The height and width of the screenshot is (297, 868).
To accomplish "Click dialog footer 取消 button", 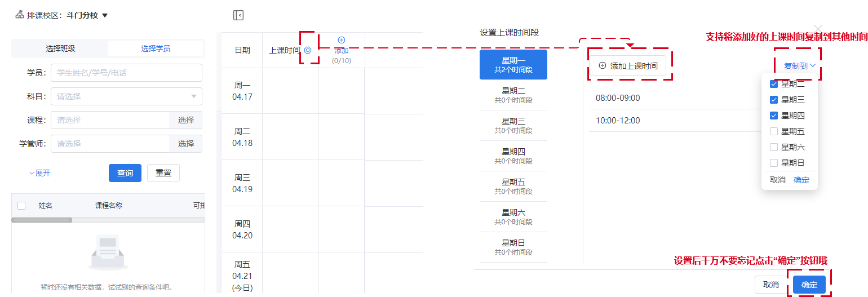I will tap(771, 285).
